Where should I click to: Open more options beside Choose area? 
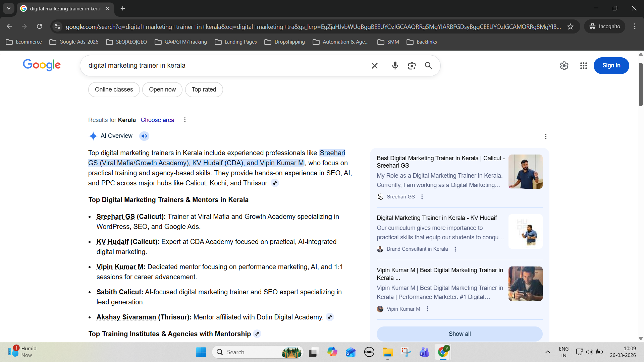click(x=185, y=120)
